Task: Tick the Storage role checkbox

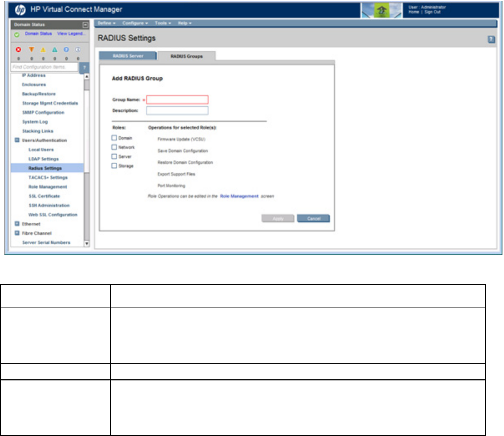Action: [114, 166]
